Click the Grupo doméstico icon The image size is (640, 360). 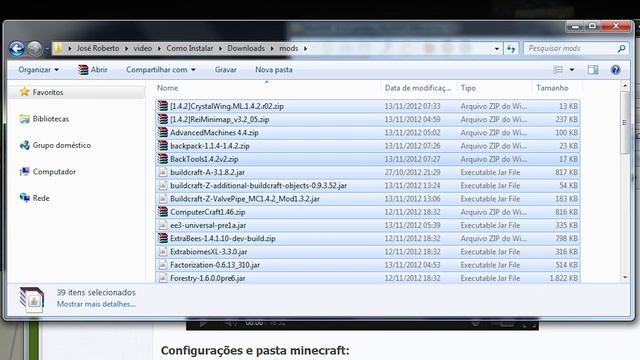point(24,145)
